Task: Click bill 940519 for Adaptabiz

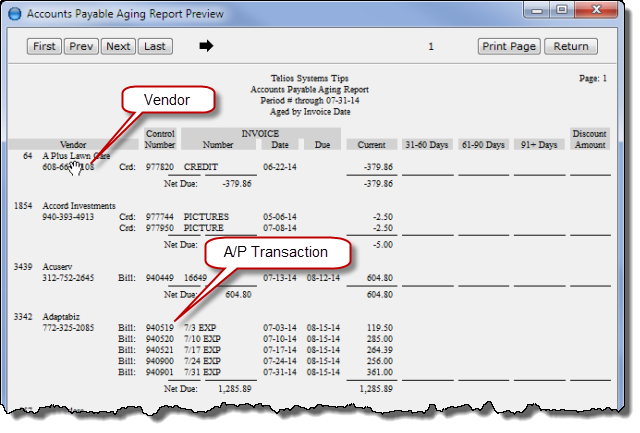Action: pyautogui.click(x=160, y=327)
